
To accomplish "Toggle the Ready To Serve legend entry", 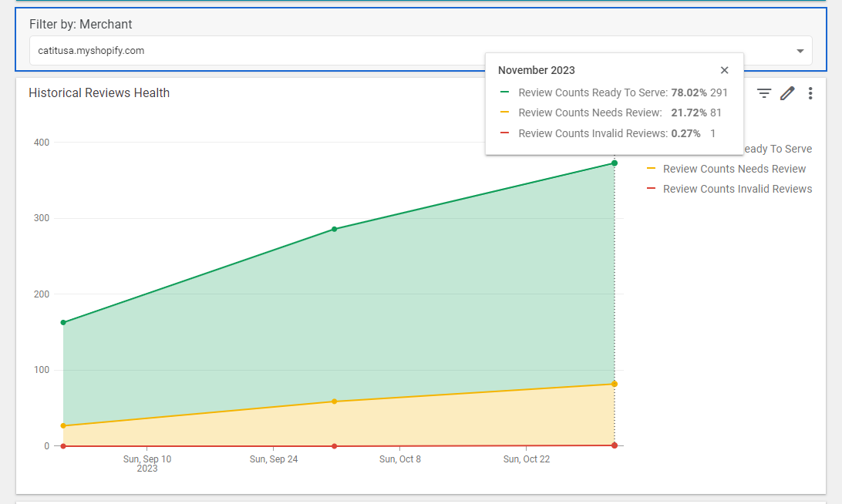I will point(777,149).
